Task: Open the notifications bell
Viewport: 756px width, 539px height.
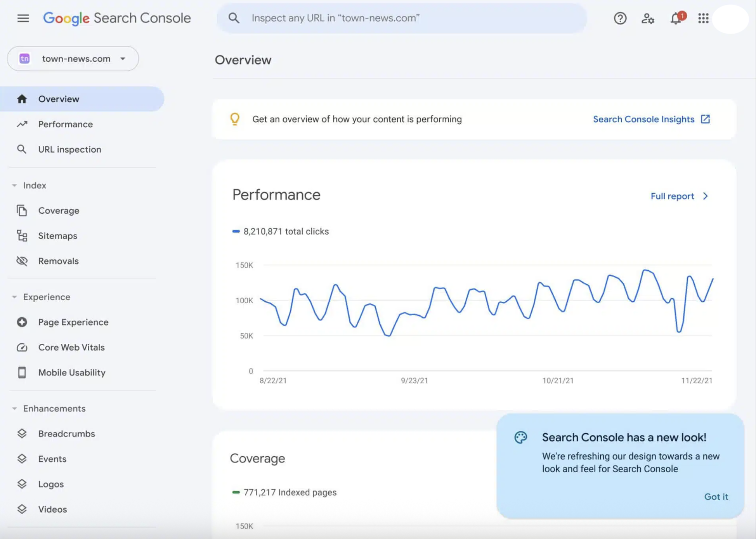Action: click(x=676, y=18)
